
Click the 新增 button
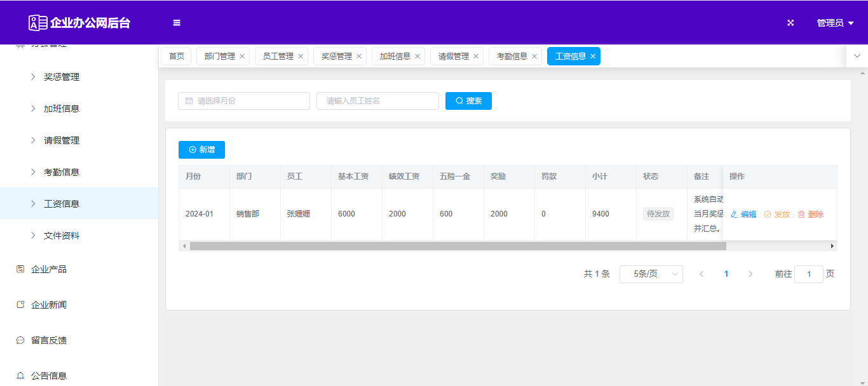[201, 150]
